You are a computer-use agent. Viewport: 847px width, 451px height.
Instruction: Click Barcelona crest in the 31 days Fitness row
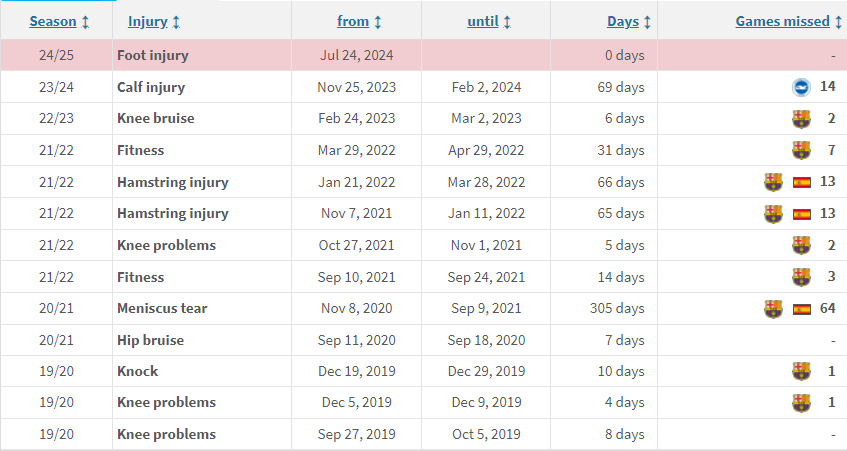(x=801, y=151)
